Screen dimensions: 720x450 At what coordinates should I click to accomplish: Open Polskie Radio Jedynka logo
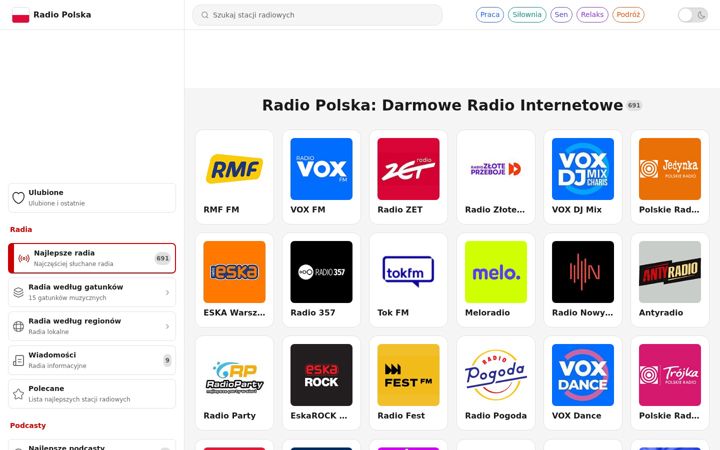point(670,169)
